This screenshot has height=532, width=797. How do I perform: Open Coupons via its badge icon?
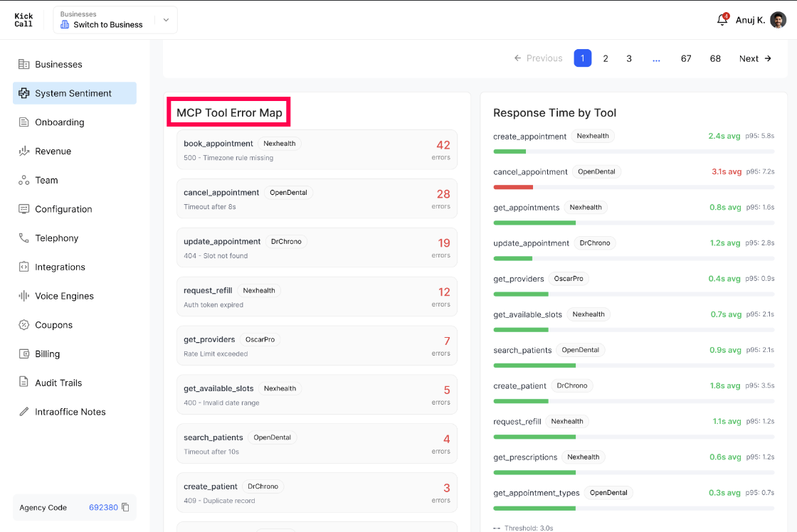pyautogui.click(x=24, y=325)
